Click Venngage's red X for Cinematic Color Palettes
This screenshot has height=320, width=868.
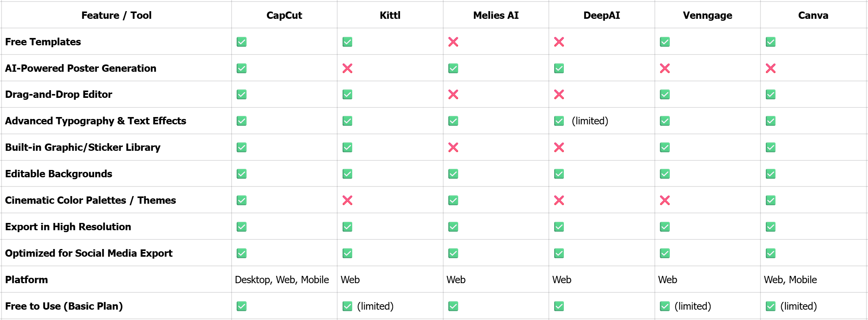[x=665, y=200]
